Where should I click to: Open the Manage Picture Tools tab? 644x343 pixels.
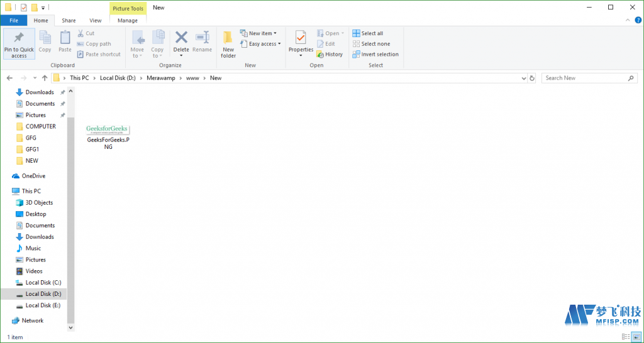[128, 21]
